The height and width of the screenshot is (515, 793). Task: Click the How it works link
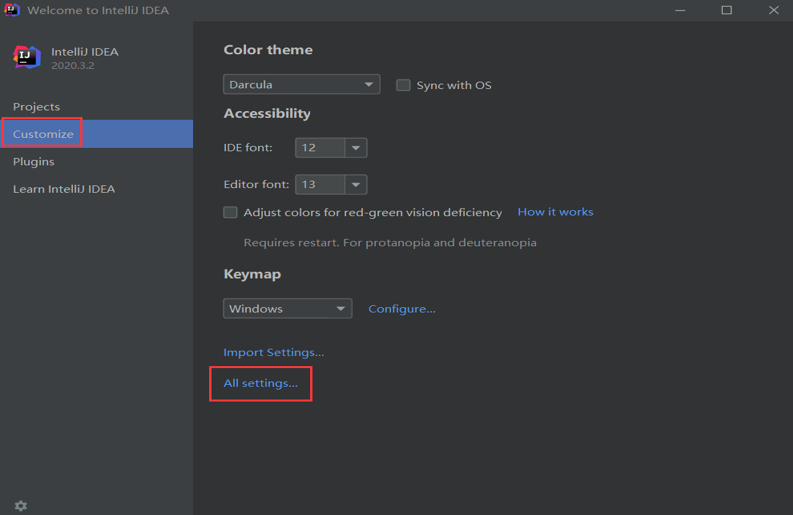point(555,212)
